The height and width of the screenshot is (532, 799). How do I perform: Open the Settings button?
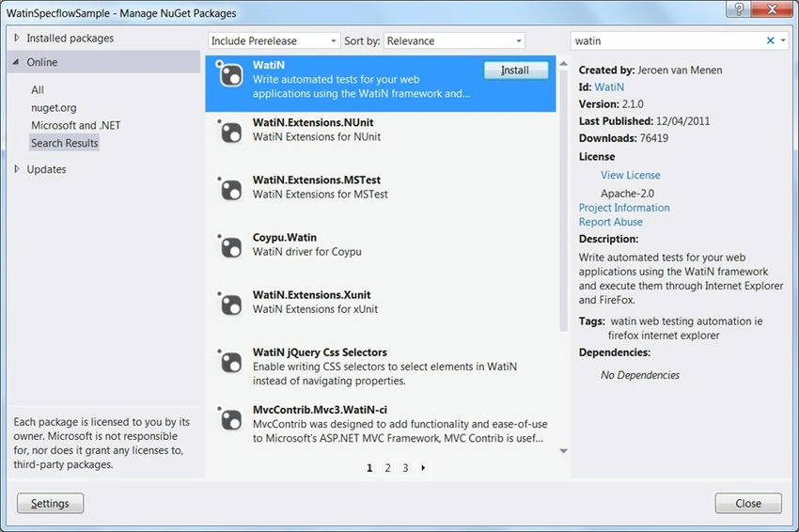pyautogui.click(x=51, y=504)
